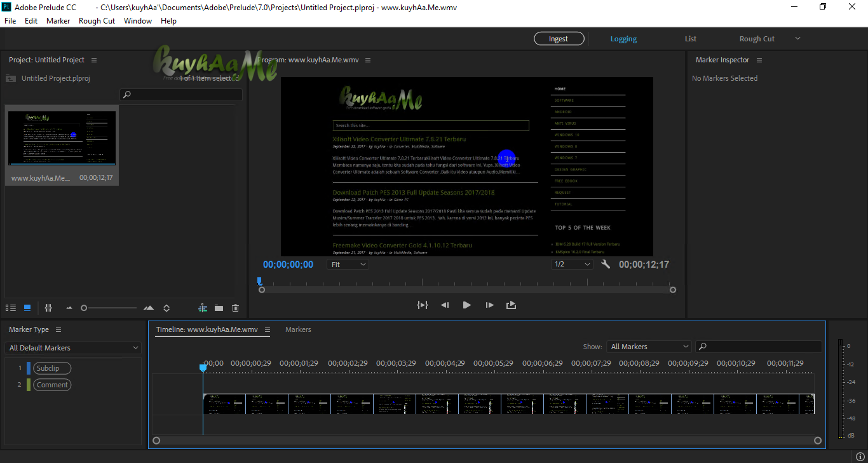Click the Project panel search field
Viewport: 868px width, 463px height.
click(181, 95)
